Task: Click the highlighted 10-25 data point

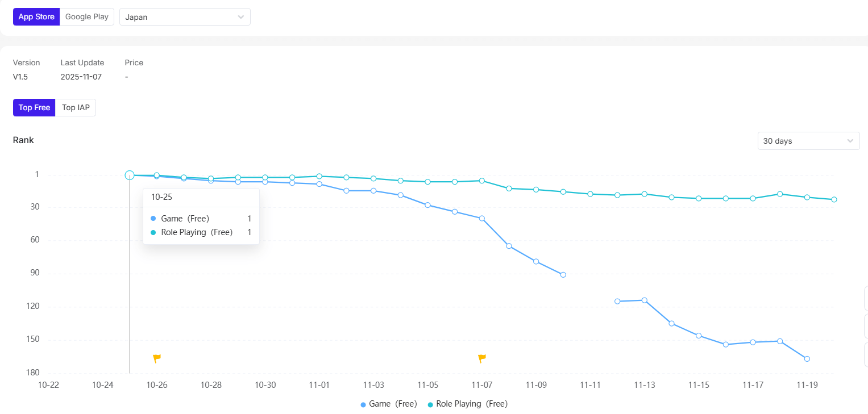Action: (x=130, y=175)
